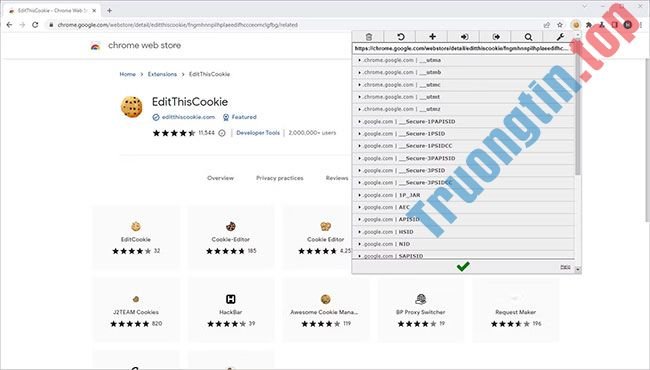Select the EditThisCookie browser tab
Viewport: 650px width, 370px height.
[52, 10]
